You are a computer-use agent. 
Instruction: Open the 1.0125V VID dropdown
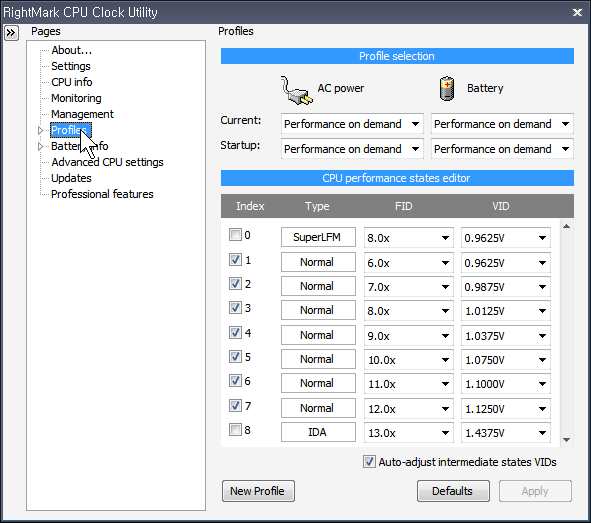coord(506,311)
